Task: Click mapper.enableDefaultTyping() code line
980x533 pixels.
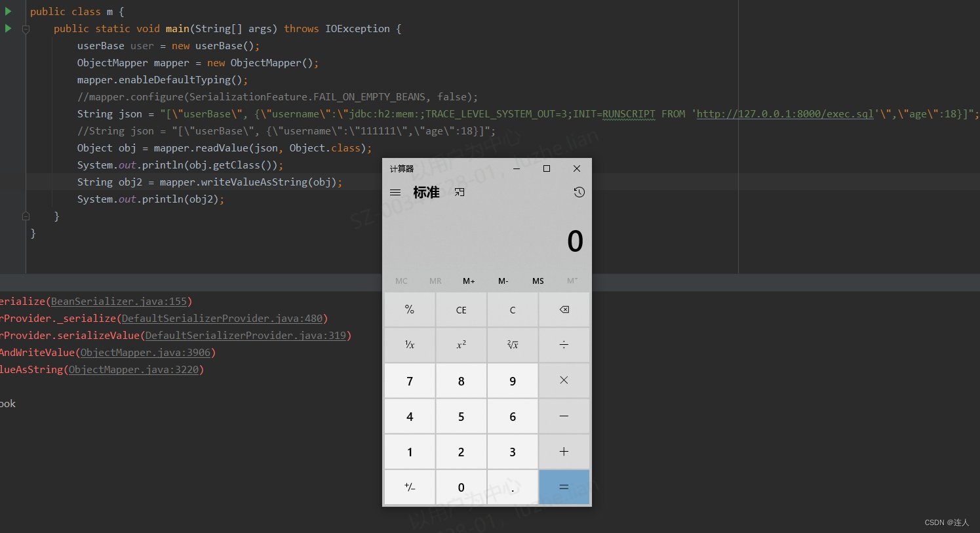Action: (163, 79)
